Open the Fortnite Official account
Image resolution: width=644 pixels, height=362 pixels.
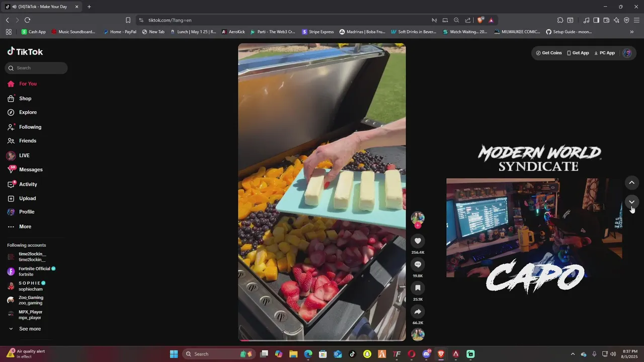pyautogui.click(x=34, y=271)
